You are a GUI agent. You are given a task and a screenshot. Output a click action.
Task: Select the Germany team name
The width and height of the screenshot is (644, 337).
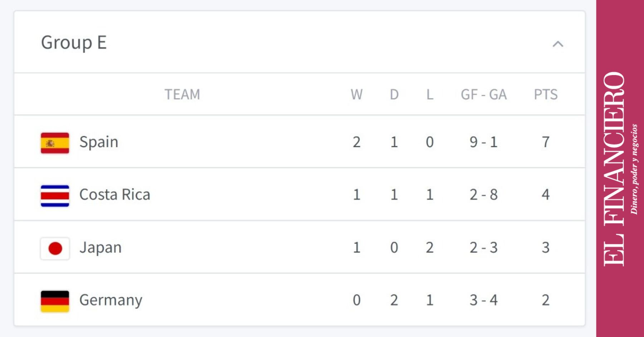coord(111,300)
